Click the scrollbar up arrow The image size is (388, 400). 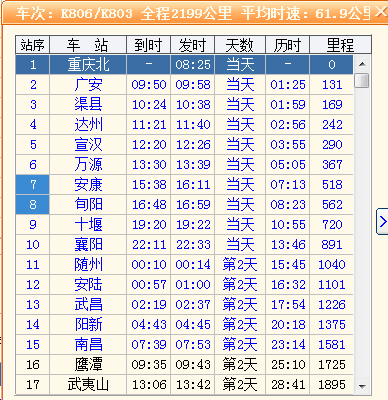[x=362, y=64]
